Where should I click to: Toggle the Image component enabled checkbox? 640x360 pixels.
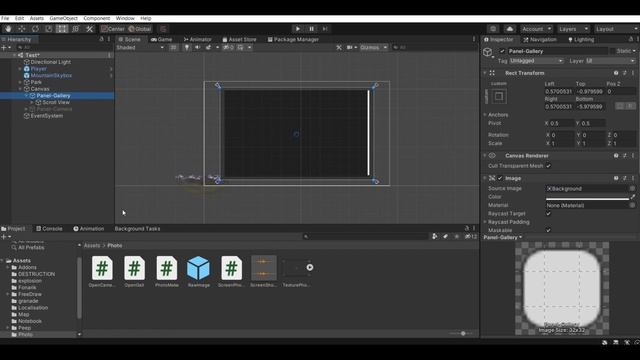coord(500,178)
